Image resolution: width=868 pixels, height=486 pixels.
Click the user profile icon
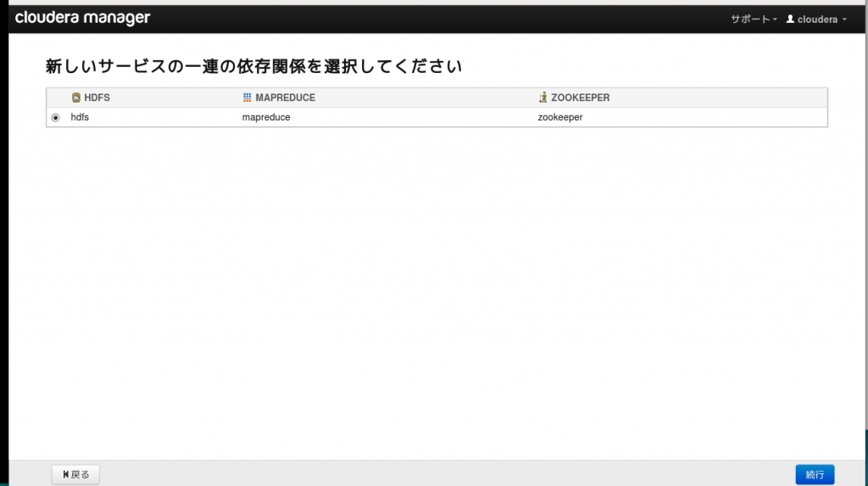click(x=791, y=19)
